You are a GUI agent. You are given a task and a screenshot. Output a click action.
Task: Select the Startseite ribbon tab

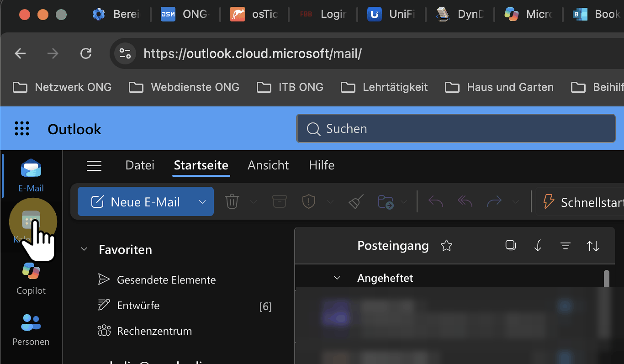pos(201,165)
